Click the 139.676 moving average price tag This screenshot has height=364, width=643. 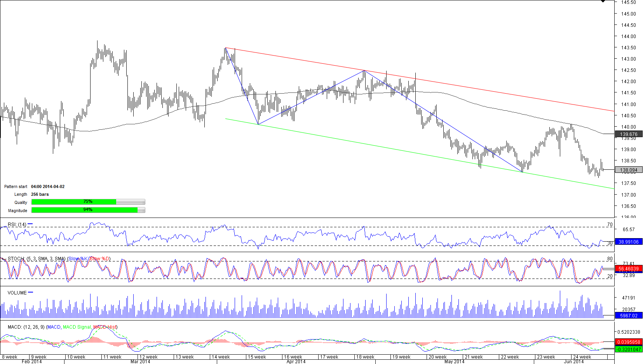pyautogui.click(x=628, y=134)
